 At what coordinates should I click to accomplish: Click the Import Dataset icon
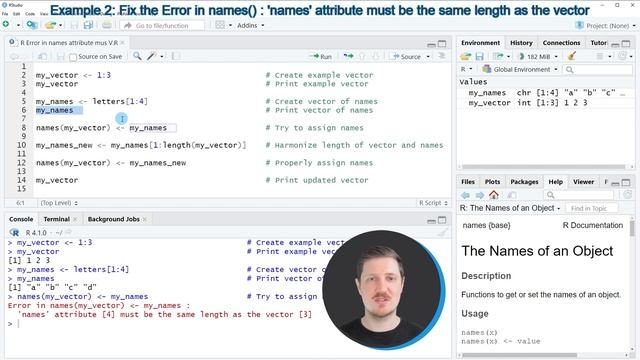click(x=498, y=56)
